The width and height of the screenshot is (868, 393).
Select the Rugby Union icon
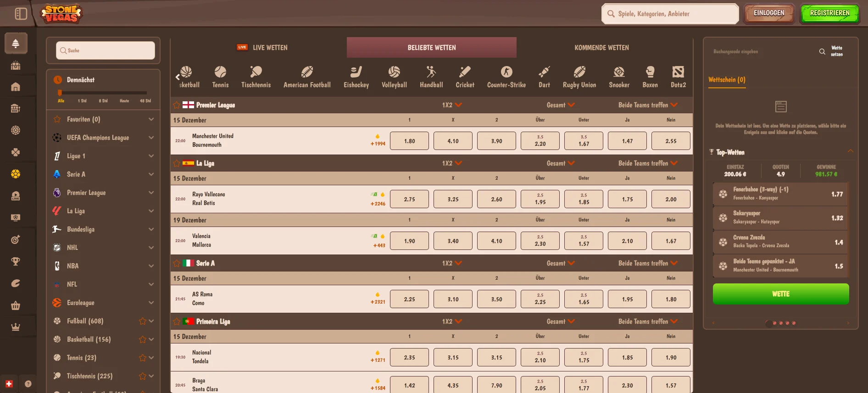(579, 77)
